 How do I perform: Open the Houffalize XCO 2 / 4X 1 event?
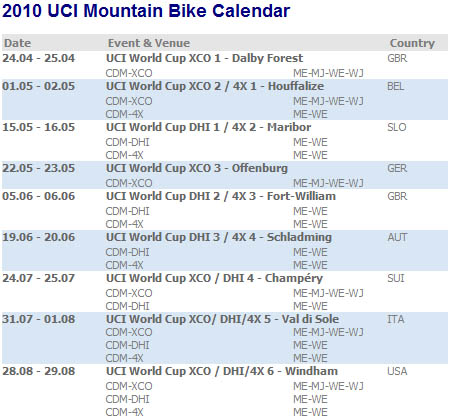[215, 86]
